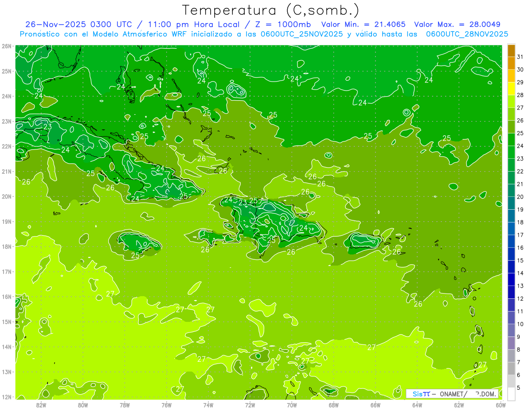Click the "17N" latitude axis label
This screenshot has width=532, height=411.
[x=6, y=272]
